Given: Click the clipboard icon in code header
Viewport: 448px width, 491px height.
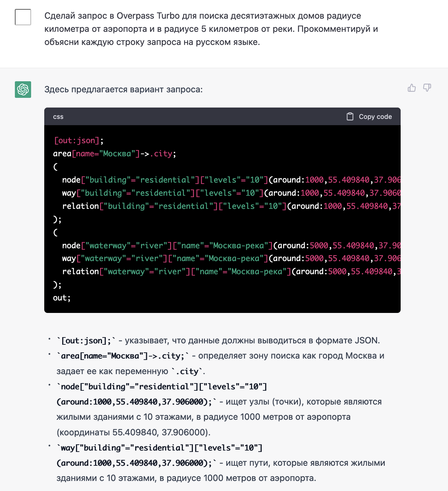Looking at the screenshot, I should (350, 117).
